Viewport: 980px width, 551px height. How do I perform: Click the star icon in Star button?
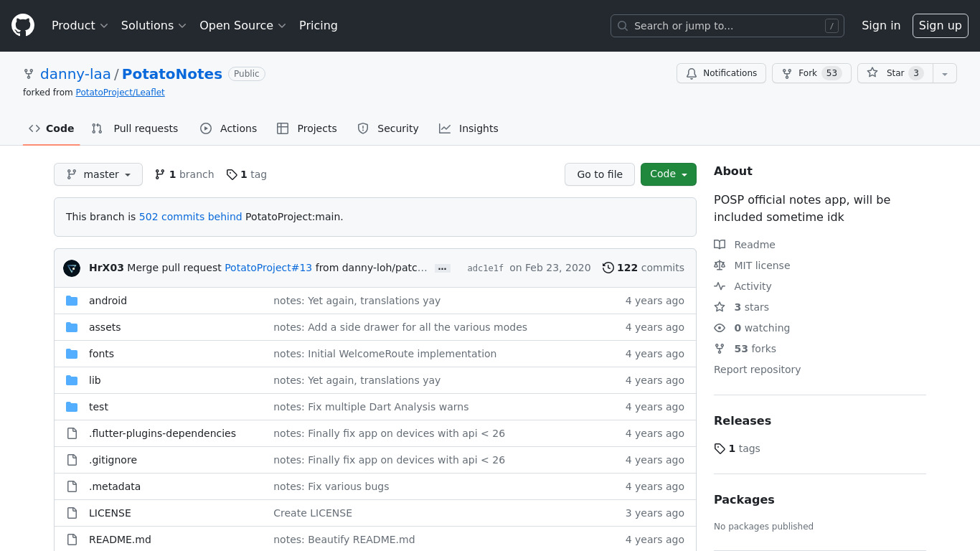872,73
